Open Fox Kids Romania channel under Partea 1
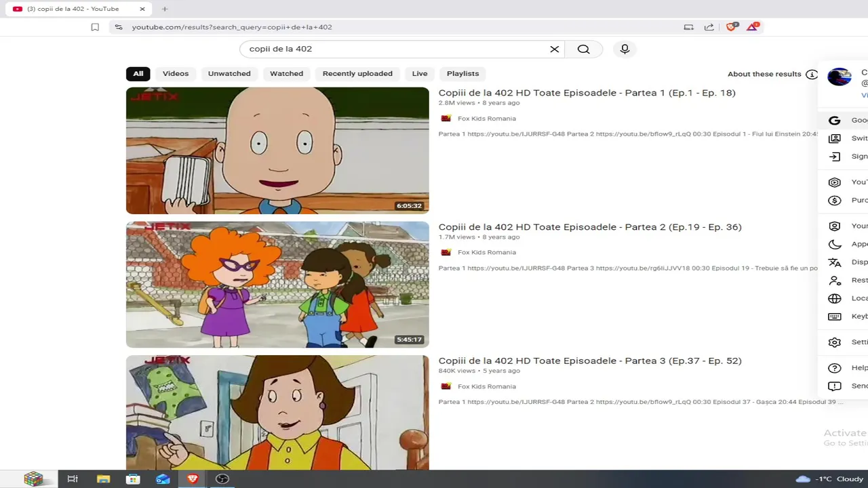This screenshot has width=868, height=488. [x=487, y=119]
